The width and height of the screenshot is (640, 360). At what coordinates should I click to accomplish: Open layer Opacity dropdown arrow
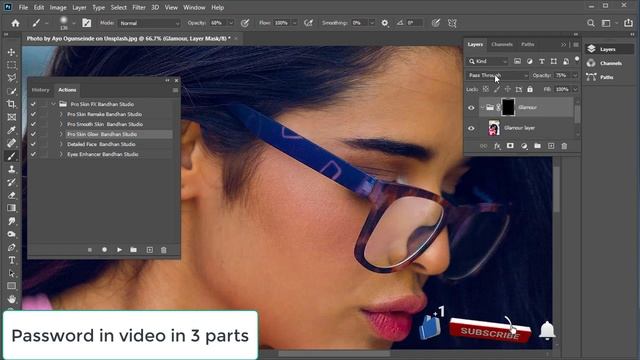click(x=575, y=76)
